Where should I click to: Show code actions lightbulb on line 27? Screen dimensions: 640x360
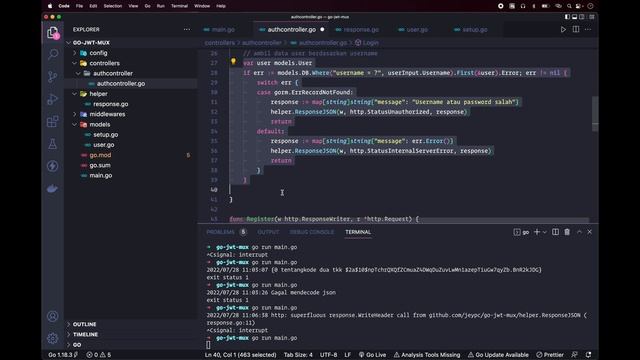[x=233, y=61]
